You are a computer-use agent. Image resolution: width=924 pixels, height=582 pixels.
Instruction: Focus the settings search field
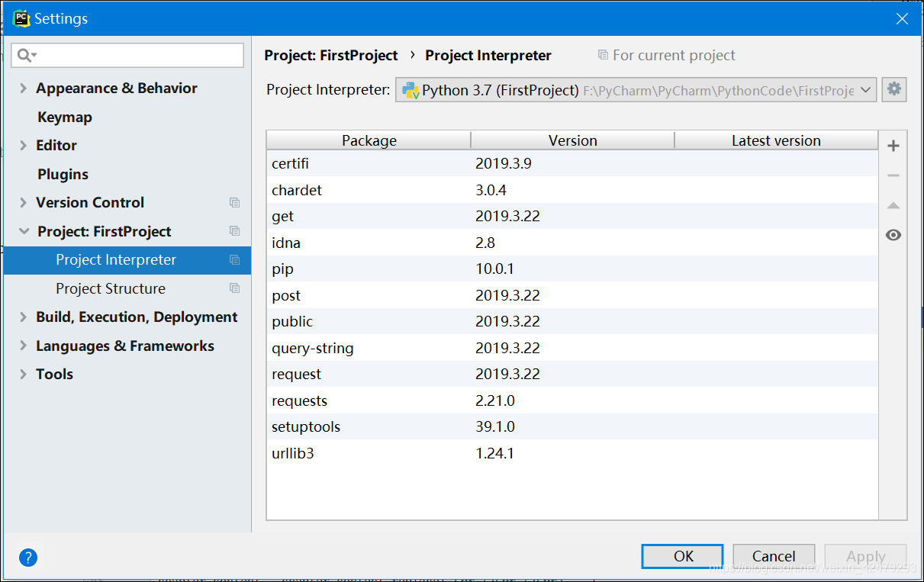point(127,55)
